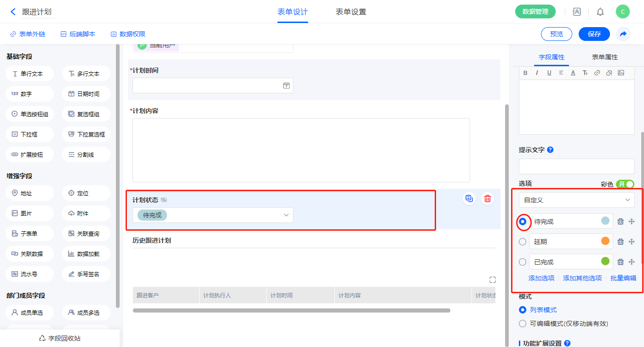Click the orange color swatch for 延期

[x=605, y=241]
